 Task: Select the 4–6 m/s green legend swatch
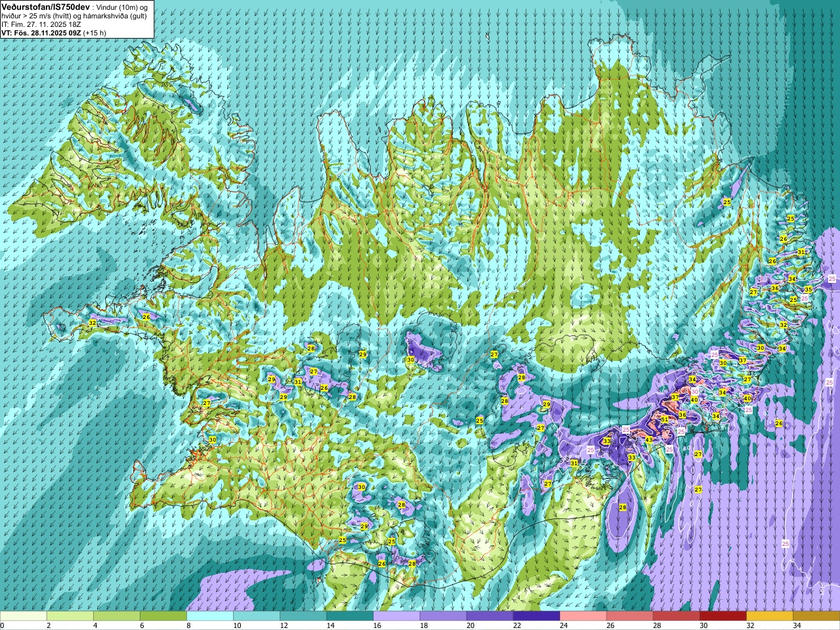[x=117, y=616]
